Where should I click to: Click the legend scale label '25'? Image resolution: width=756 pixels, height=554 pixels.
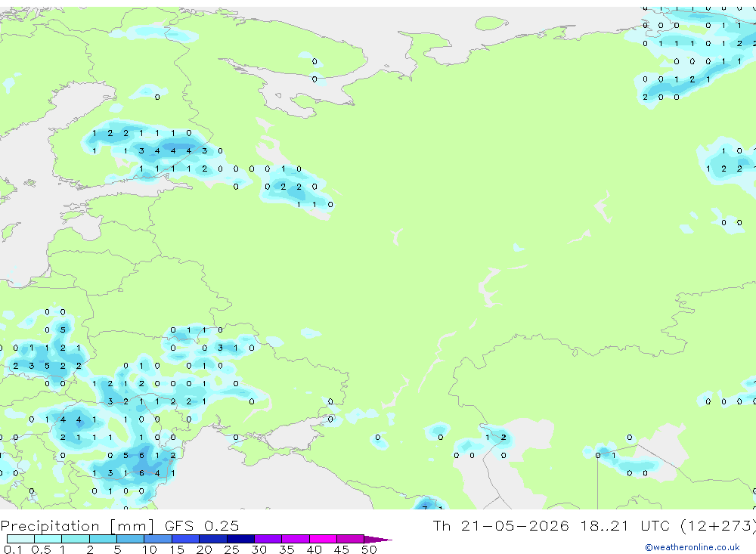(231, 549)
